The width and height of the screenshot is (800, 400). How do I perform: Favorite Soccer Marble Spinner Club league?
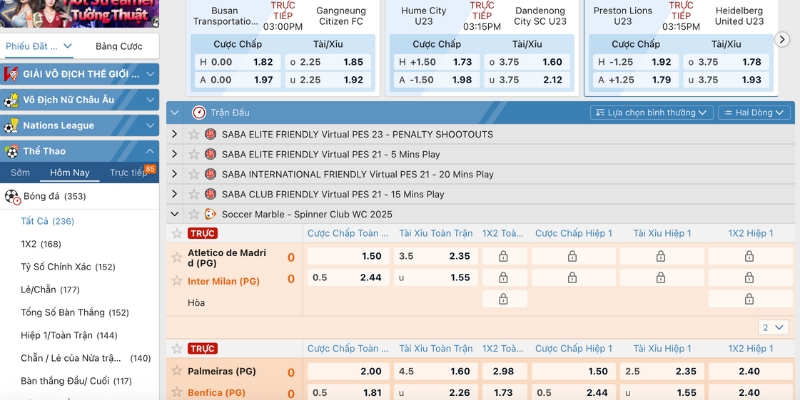[x=194, y=214]
